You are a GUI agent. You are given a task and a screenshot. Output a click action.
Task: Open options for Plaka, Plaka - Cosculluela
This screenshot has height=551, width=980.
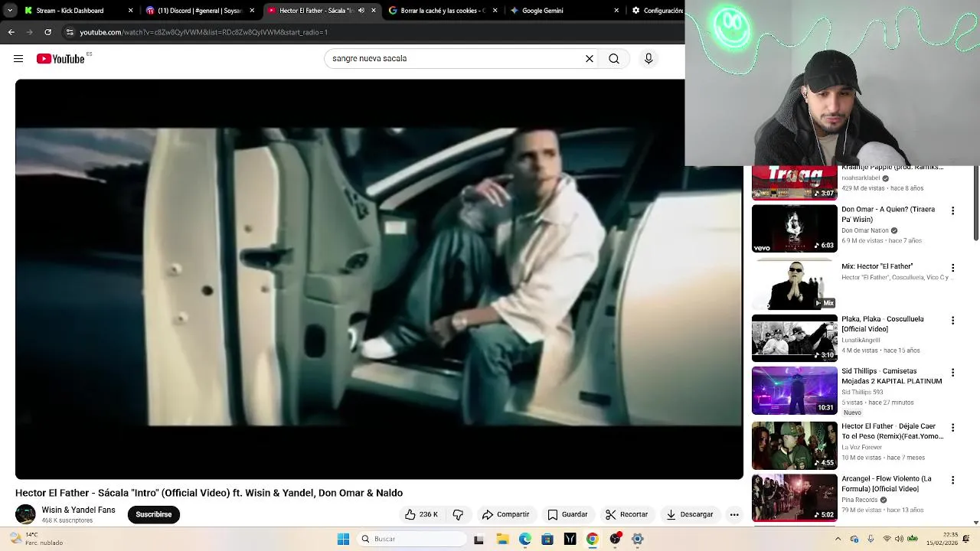pos(953,320)
